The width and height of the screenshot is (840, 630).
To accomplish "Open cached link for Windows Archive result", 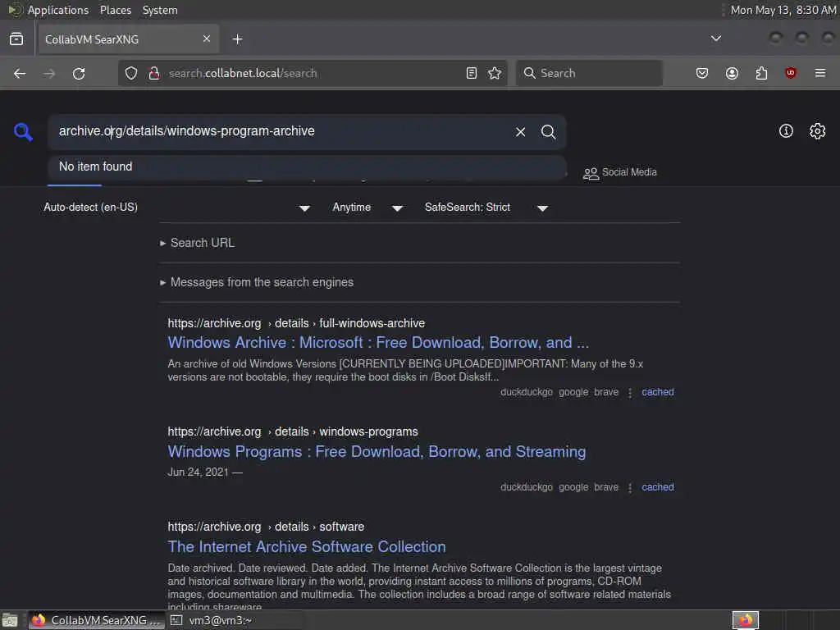I will coord(657,392).
